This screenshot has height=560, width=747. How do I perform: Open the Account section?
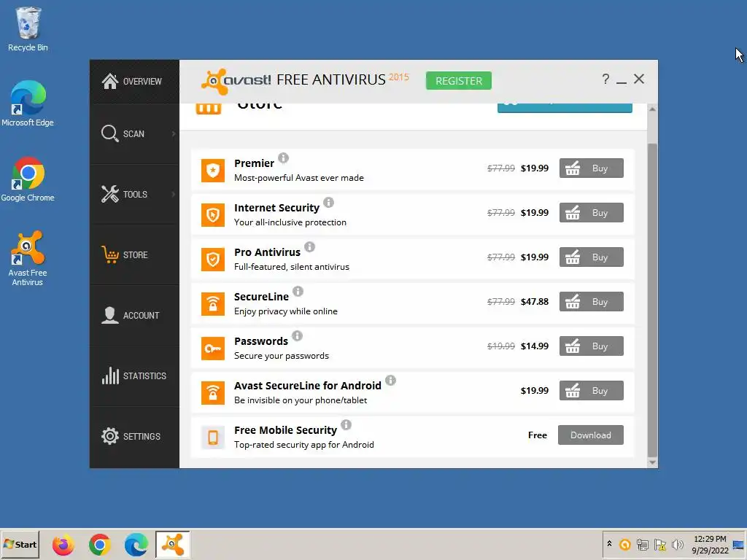[134, 315]
